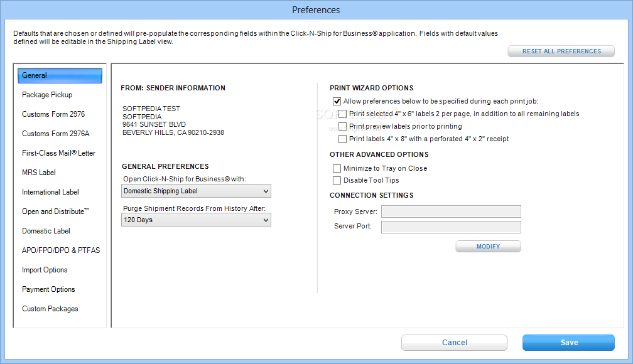Click RESET ALL PREFERENCES button
Viewport: 633px width, 364px height.
point(561,51)
